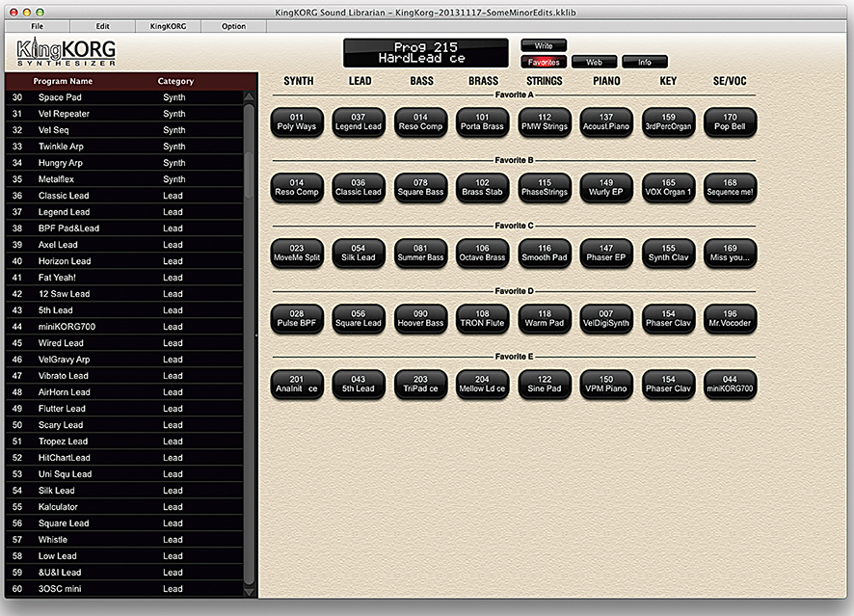Select favorite 054 Silk Lead

[359, 253]
